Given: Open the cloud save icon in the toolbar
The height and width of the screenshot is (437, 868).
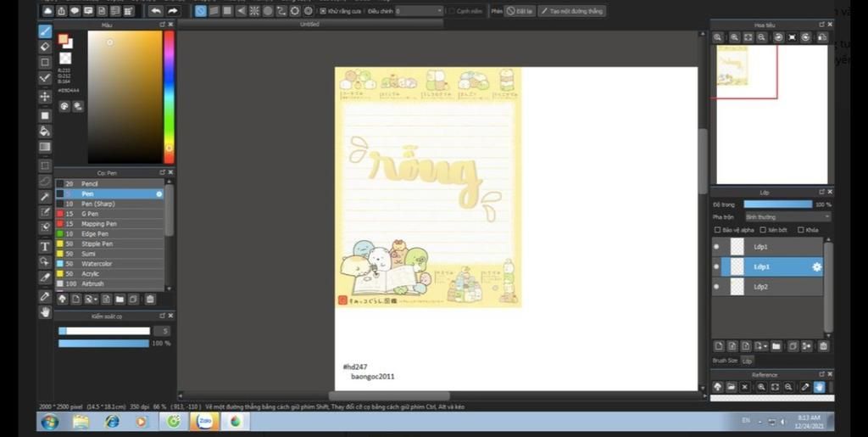Looking at the screenshot, I should 48,11.
